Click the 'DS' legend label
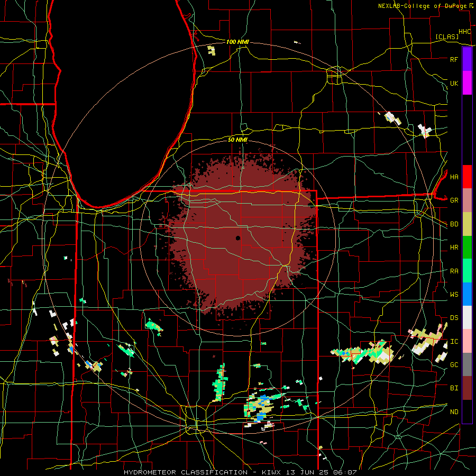Viewport: 476px width, 476px height. 454,318
